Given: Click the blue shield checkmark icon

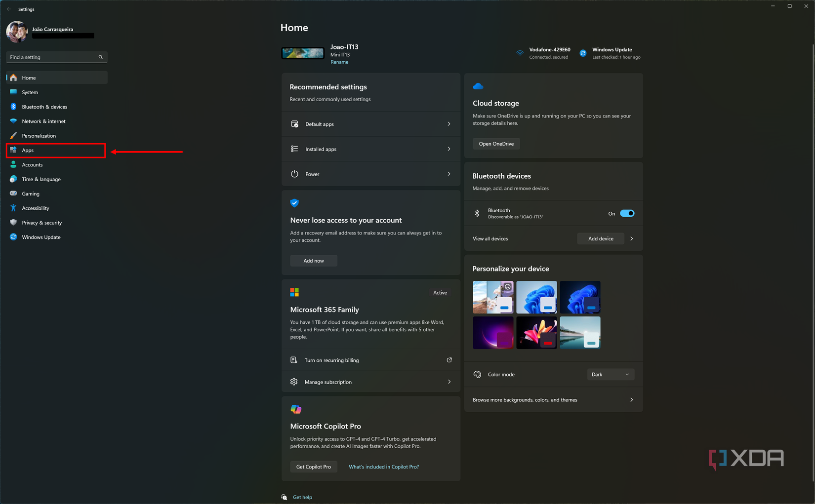Looking at the screenshot, I should 294,203.
